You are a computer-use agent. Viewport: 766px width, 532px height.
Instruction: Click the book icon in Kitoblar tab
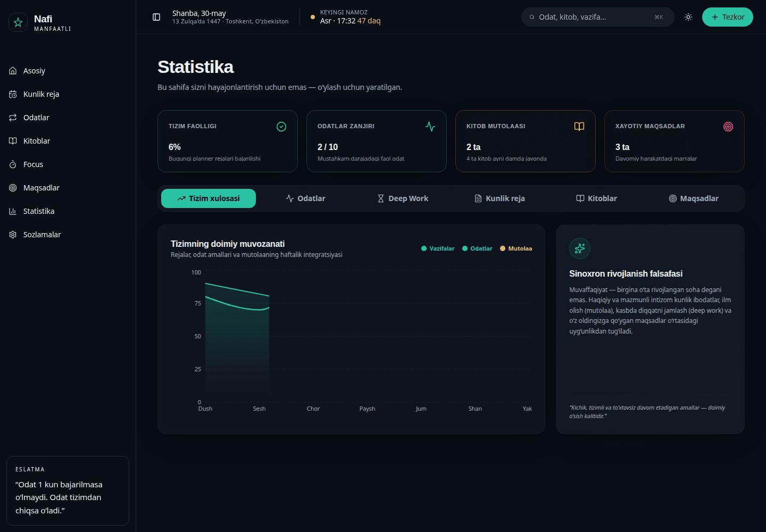[580, 198]
